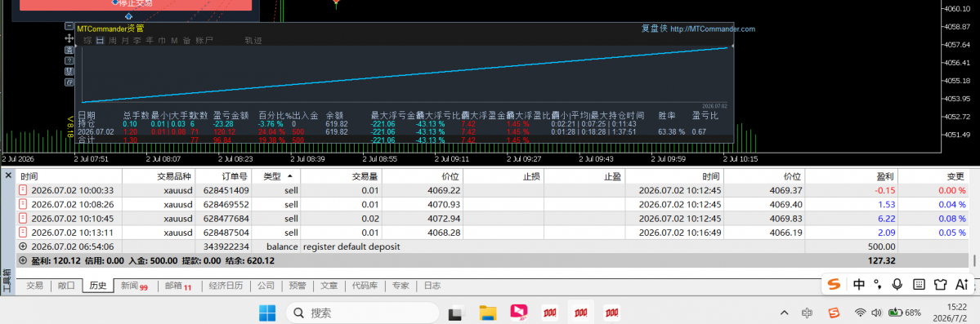Open the soft keyboard icon on IME bar

click(919, 284)
